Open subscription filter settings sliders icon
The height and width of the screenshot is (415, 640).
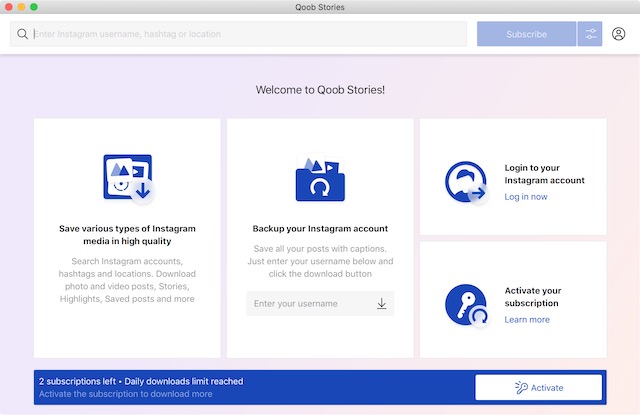point(590,34)
